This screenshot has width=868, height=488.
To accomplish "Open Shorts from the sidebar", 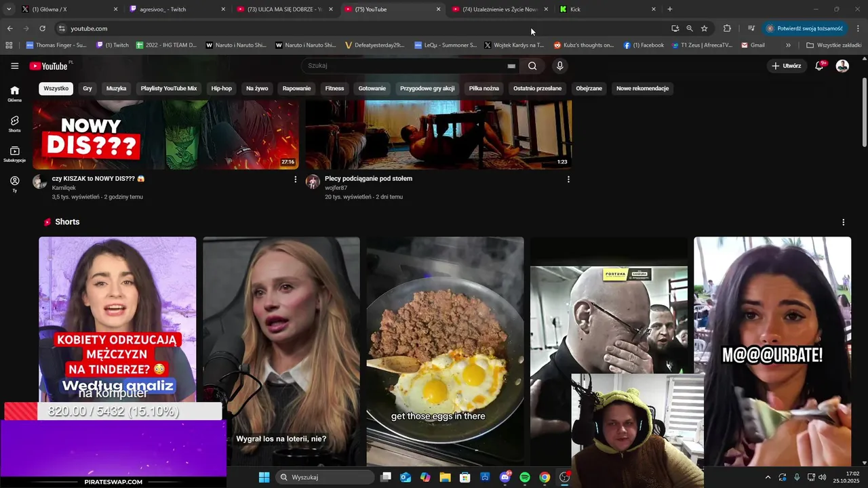I will click(x=14, y=124).
